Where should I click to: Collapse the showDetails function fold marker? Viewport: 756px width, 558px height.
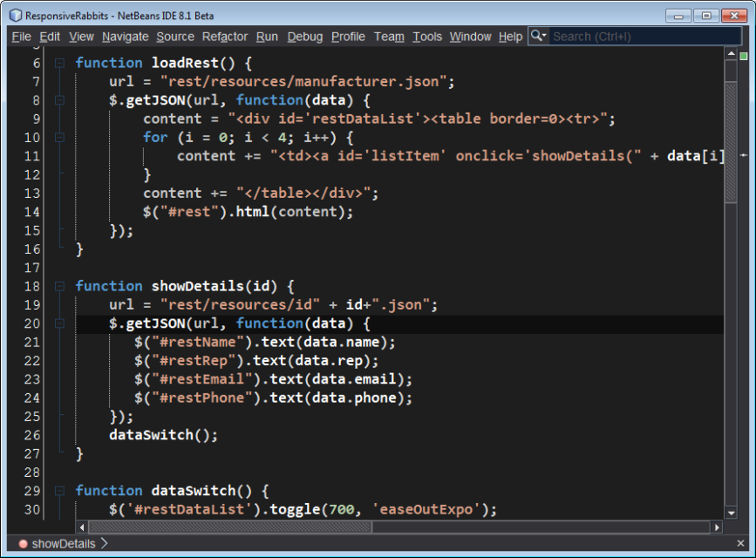click(x=58, y=286)
